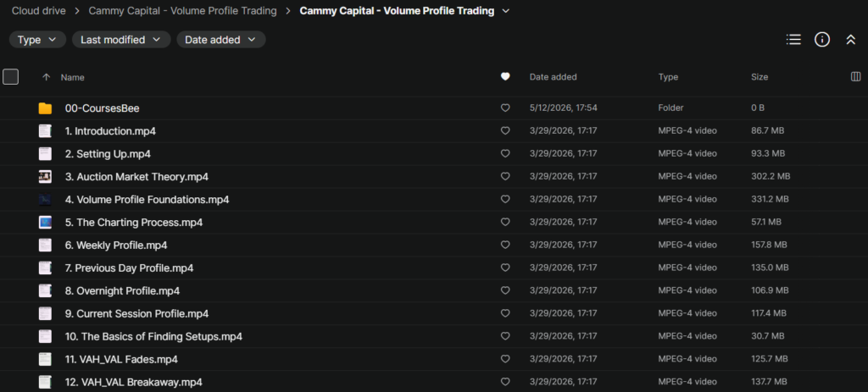Screen dimensions: 868x392
Task: Favorite 3. Auction Market Theory.mp4
Action: click(x=505, y=176)
